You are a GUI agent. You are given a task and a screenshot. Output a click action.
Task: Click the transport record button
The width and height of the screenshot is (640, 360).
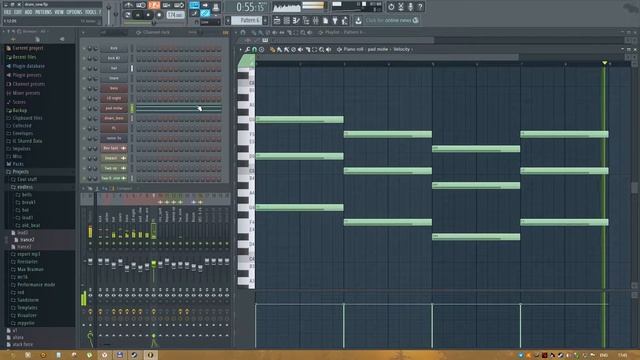click(159, 15)
